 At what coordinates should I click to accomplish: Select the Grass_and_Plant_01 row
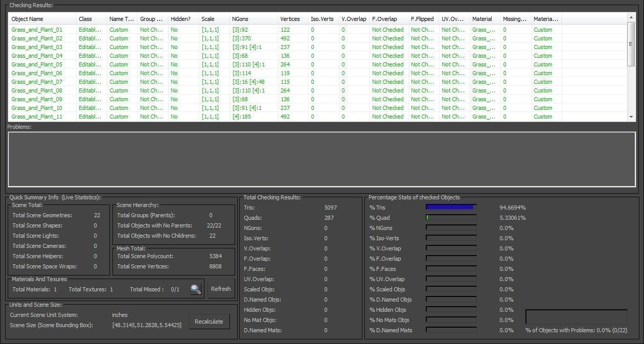(x=318, y=30)
